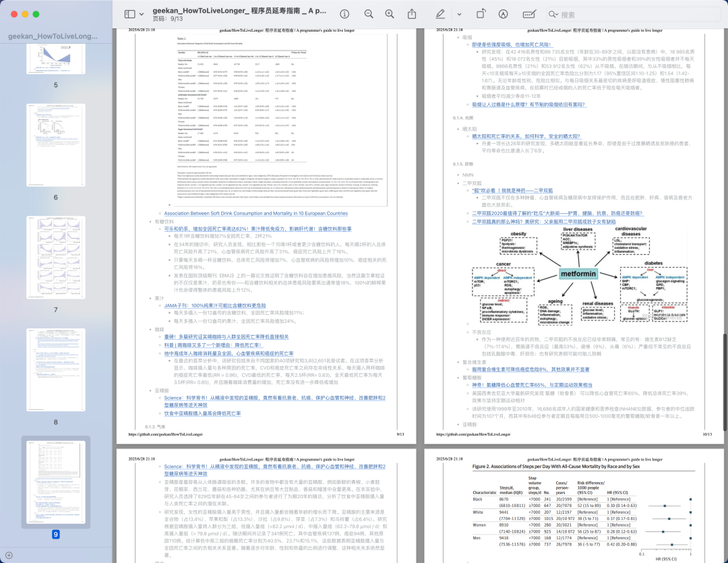The height and width of the screenshot is (563, 728).
Task: Select page 9 thumbnail
Action: (56, 482)
